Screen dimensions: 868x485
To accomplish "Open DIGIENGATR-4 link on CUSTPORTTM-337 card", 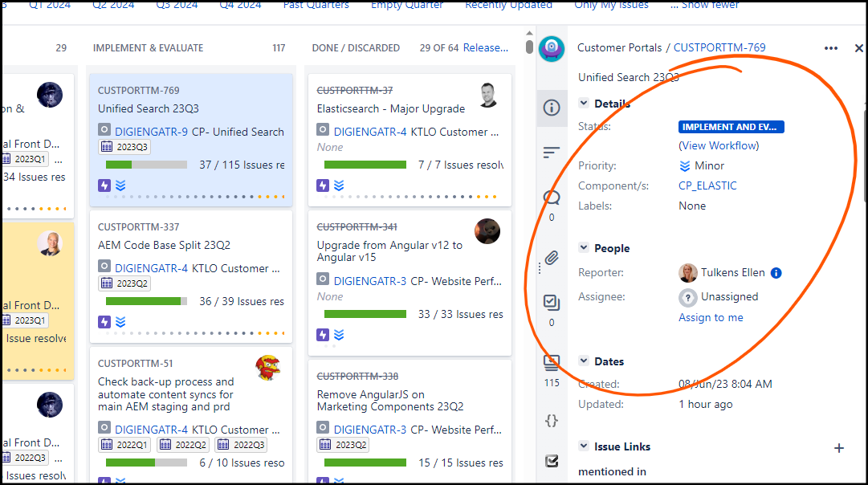I will click(x=151, y=268).
